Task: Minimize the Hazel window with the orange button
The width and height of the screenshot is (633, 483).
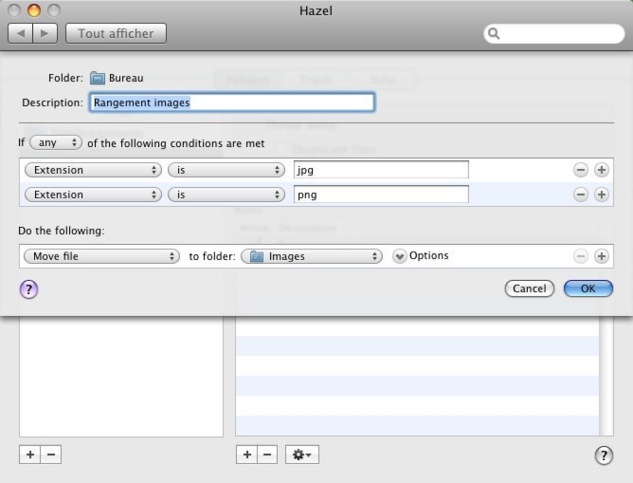Action: coord(34,10)
